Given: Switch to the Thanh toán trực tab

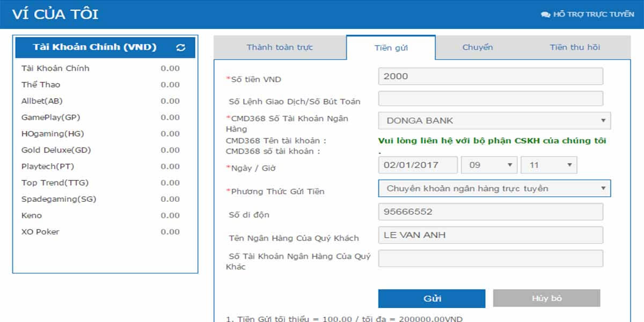Looking at the screenshot, I should point(280,47).
